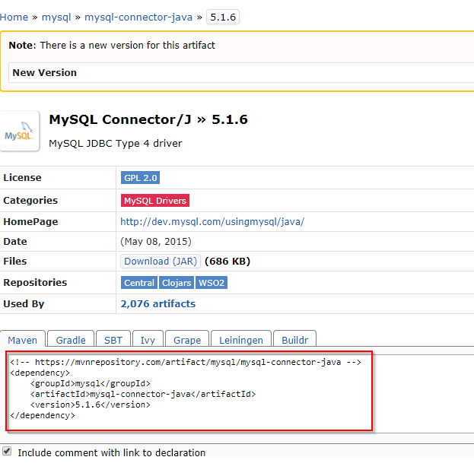Click the Repositories row label

35,282
